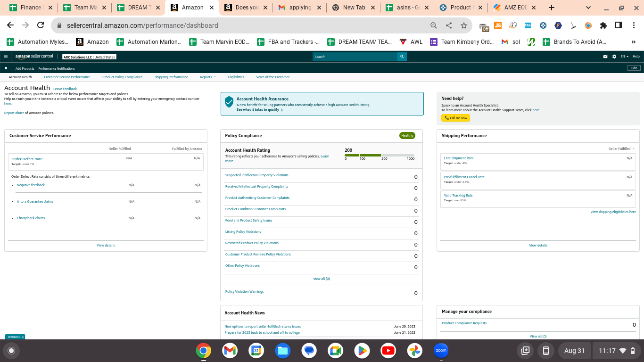644x362 pixels.
Task: Open the Product Policy Compliance tab
Action: (122, 77)
